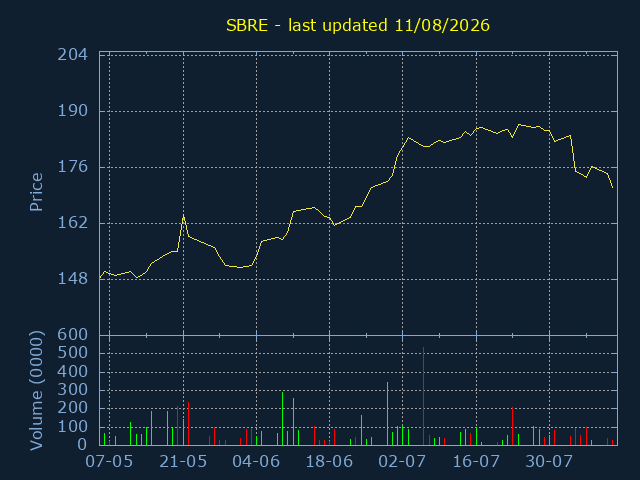Screen dimensions: 640x480
Task: Click the 18-06 date axis label
Action: click(329, 462)
